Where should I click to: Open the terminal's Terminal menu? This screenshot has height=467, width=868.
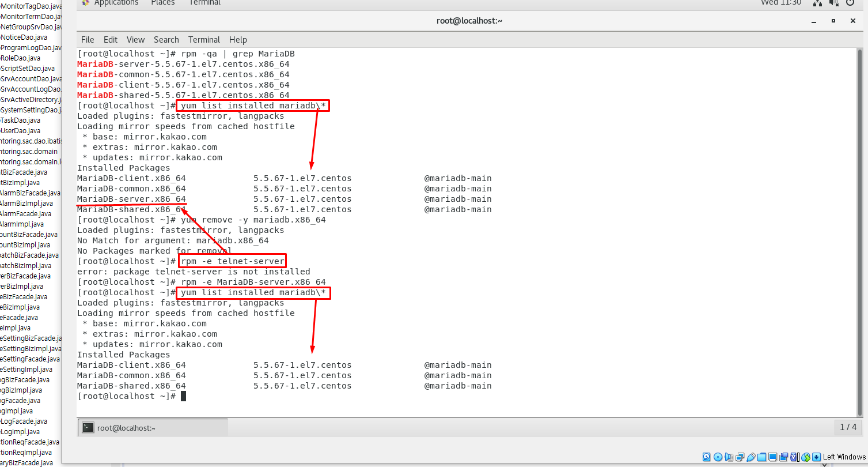[204, 40]
